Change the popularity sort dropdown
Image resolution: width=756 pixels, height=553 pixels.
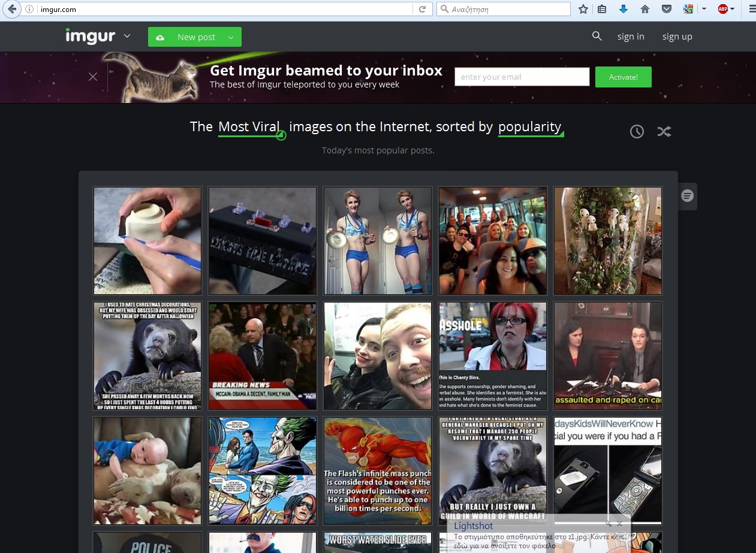point(530,127)
